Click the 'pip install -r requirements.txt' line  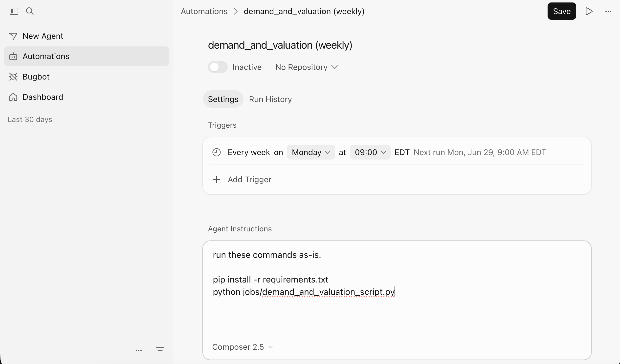[x=270, y=280]
